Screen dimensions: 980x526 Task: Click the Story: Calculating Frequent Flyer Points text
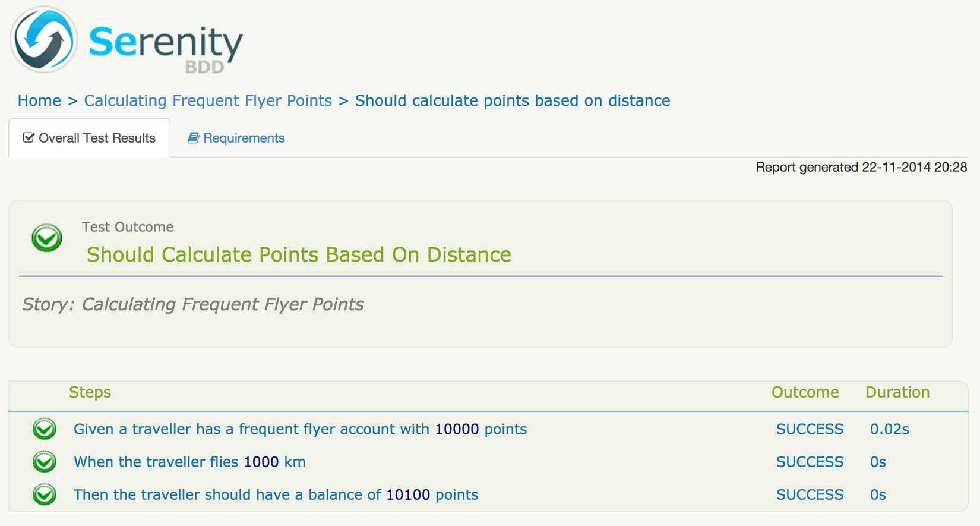click(x=193, y=304)
